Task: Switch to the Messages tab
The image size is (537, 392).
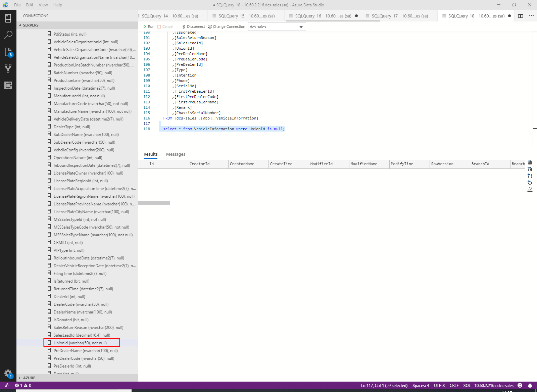Action: pyautogui.click(x=176, y=154)
